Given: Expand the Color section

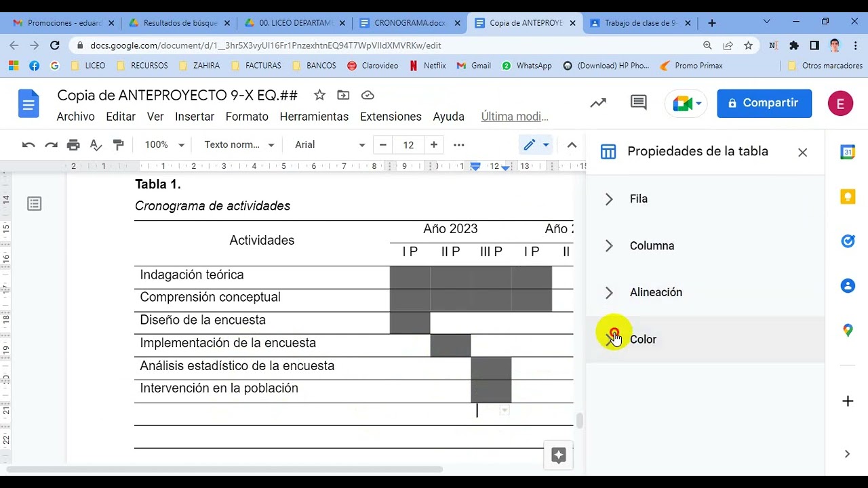Looking at the screenshot, I should 705,340.
